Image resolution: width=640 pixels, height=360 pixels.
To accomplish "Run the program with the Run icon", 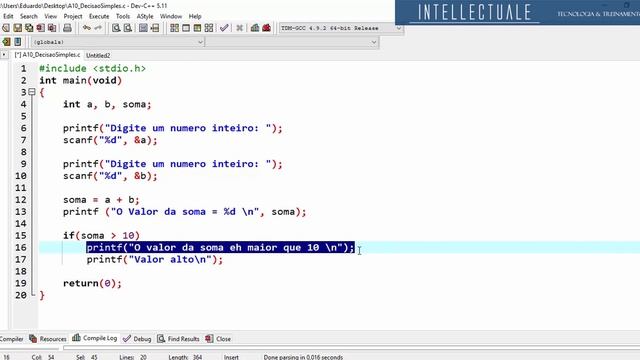I will pyautogui.click(x=186, y=28).
